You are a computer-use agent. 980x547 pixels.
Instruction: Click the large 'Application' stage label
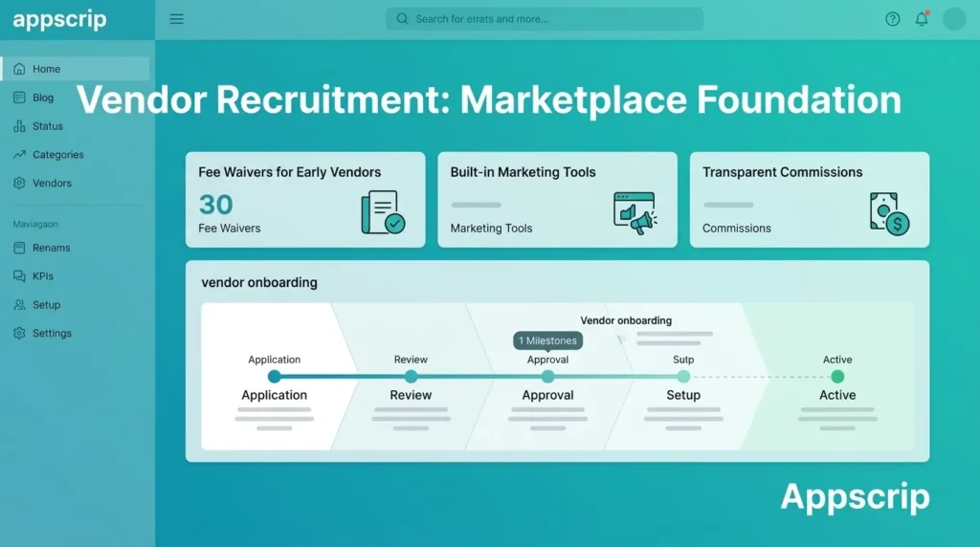(274, 395)
